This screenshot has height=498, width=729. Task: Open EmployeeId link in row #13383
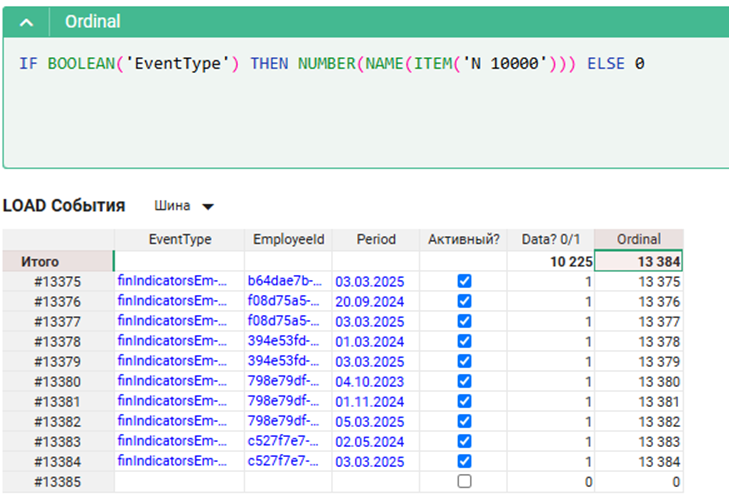[283, 441]
